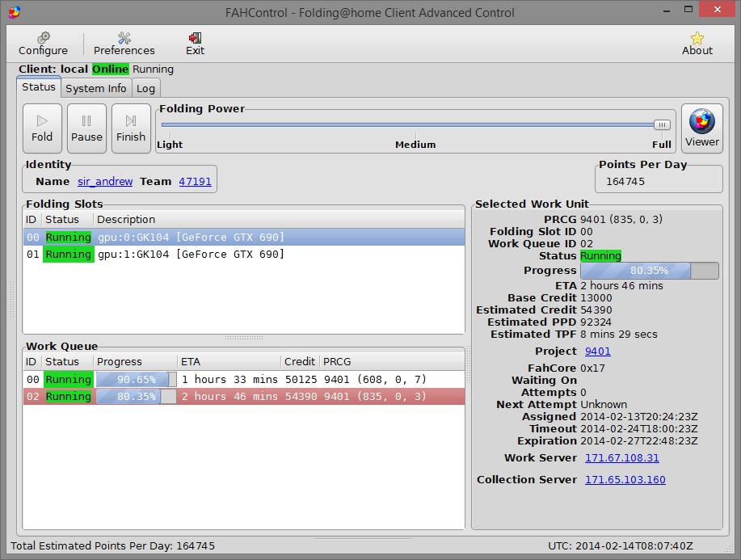
Task: Click the Points Per Day value 164745
Action: point(625,182)
